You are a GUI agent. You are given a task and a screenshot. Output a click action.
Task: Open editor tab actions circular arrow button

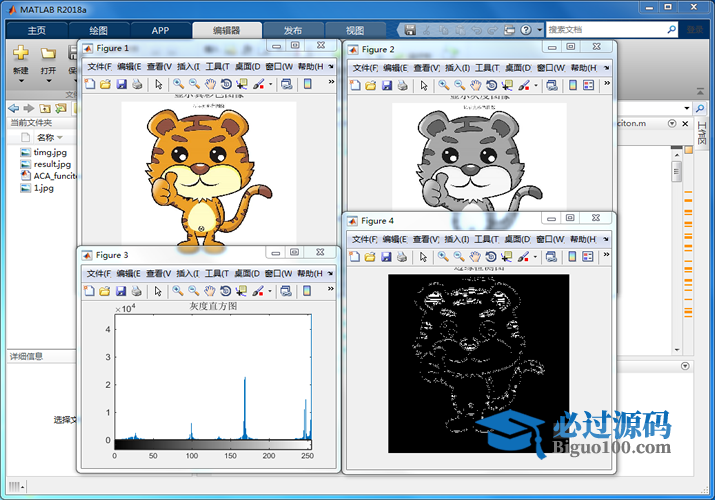[x=672, y=124]
